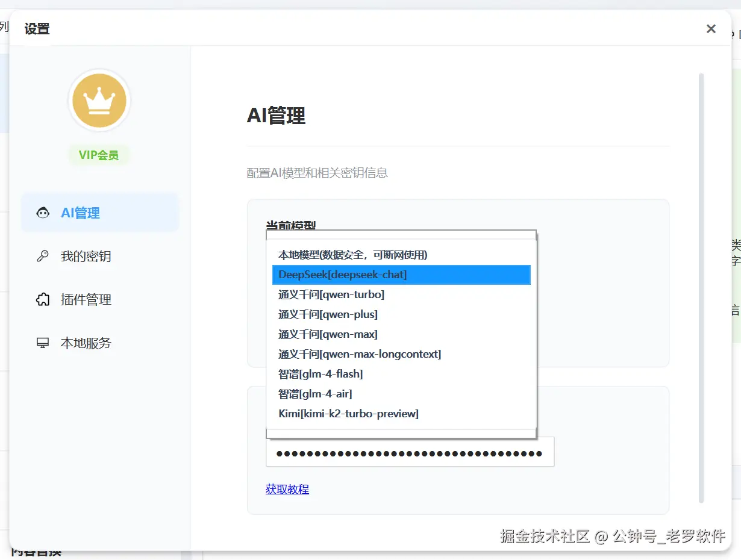
Task: Open the 本地服务 sidebar tab
Action: [100, 343]
